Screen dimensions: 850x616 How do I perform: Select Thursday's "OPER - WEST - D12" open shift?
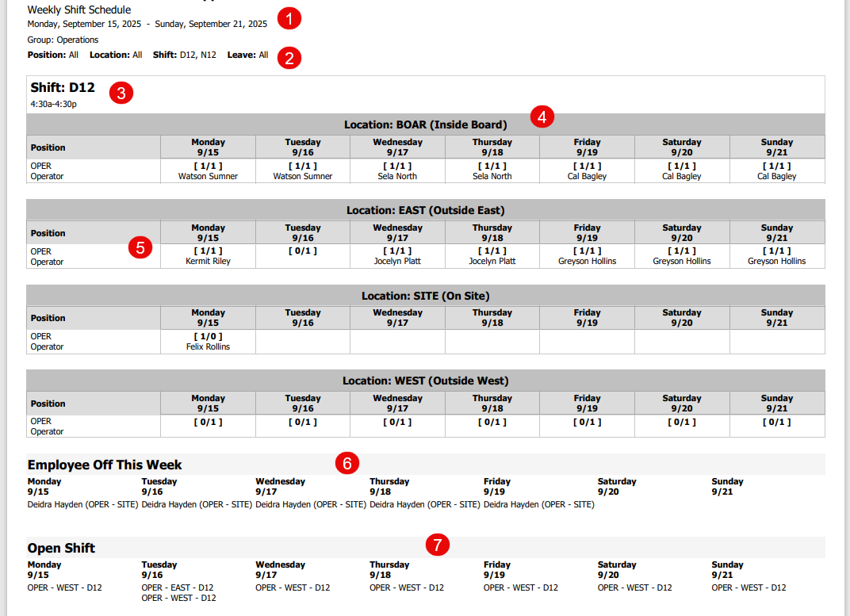[407, 587]
